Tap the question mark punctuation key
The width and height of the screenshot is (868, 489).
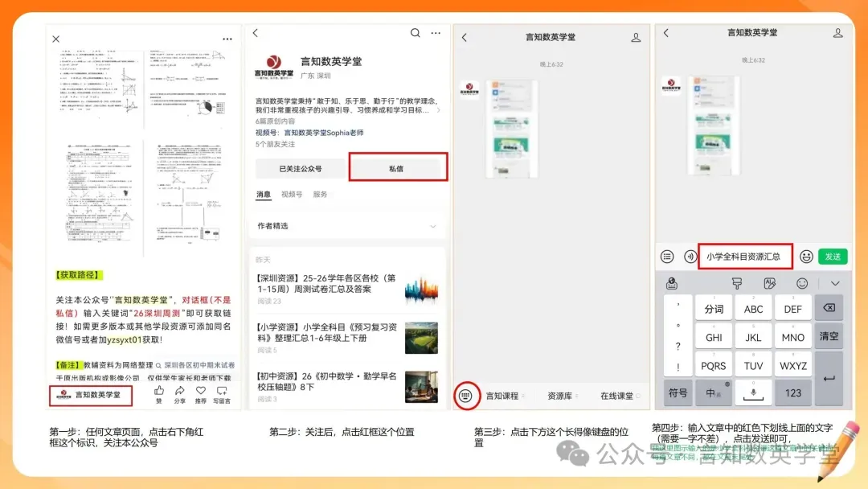tap(678, 346)
